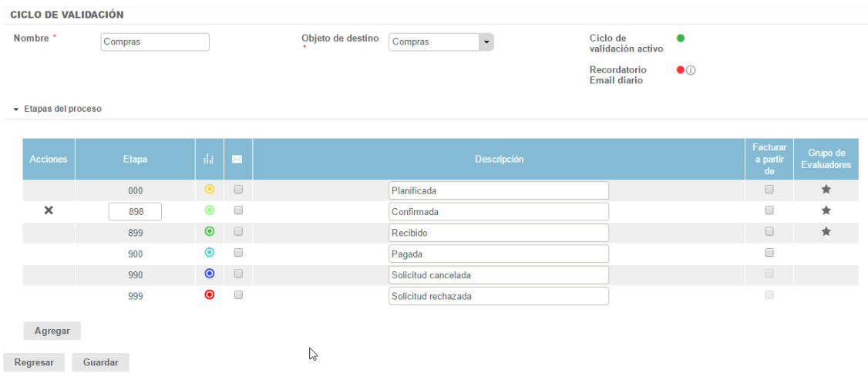The width and height of the screenshot is (868, 380).
Task: Select the red color circle for stage 999
Action: [209, 295]
